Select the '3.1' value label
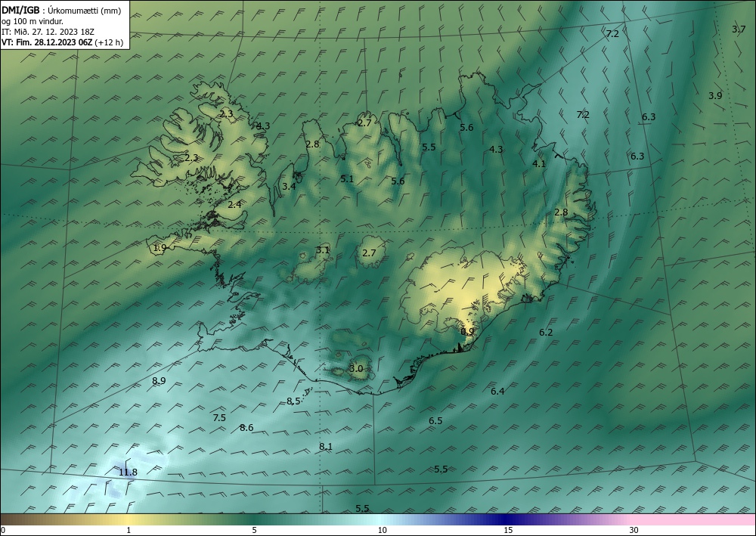The image size is (756, 536). coord(323,249)
